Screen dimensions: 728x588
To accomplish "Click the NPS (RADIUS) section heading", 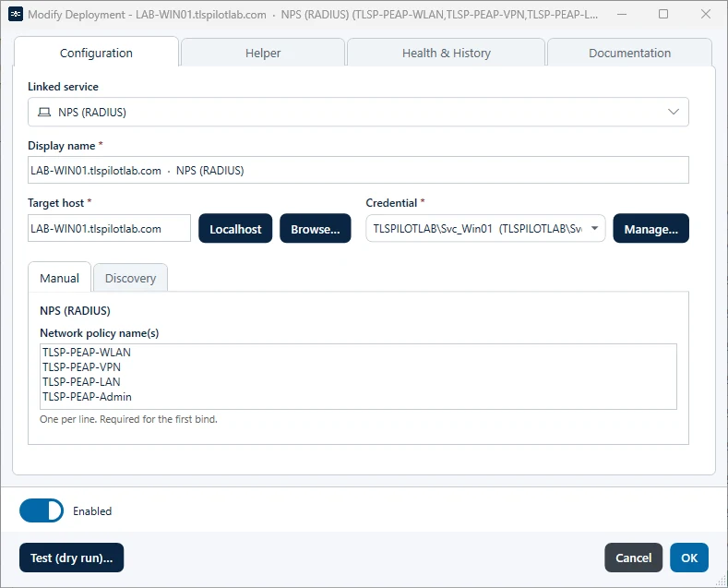I will pos(76,310).
